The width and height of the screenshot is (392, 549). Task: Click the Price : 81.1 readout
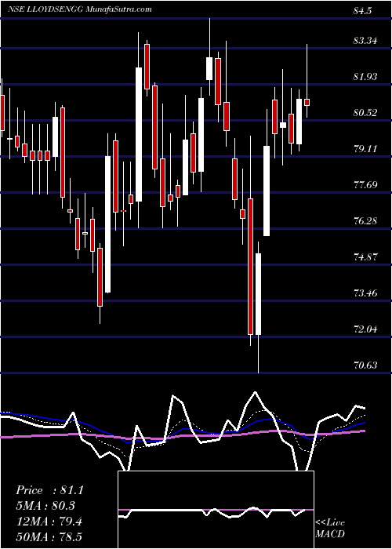49,490
